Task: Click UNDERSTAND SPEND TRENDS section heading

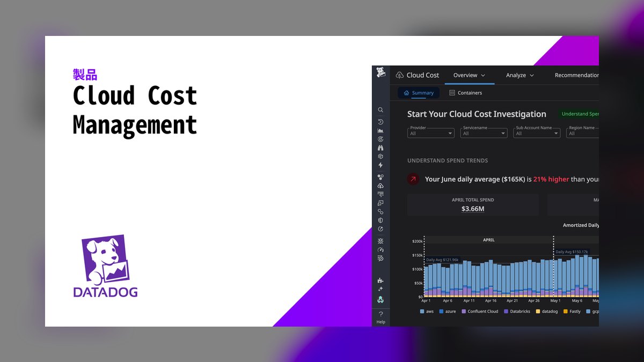Action: (448, 160)
